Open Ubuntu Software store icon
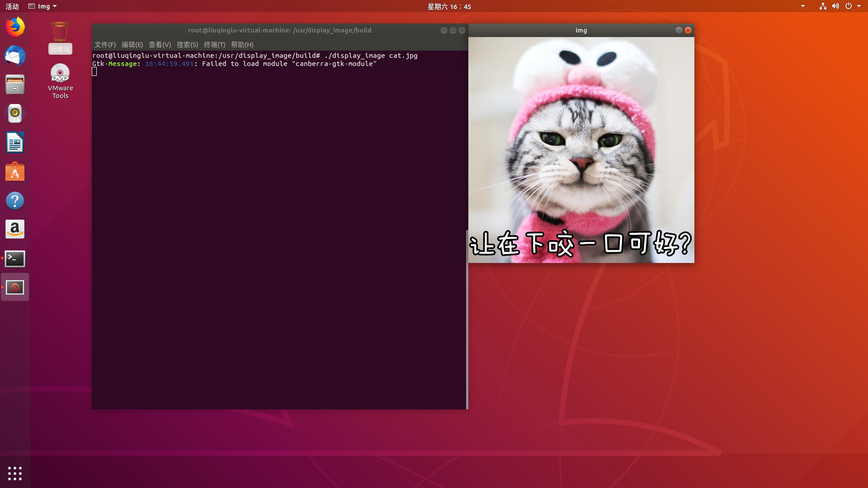 [x=15, y=172]
